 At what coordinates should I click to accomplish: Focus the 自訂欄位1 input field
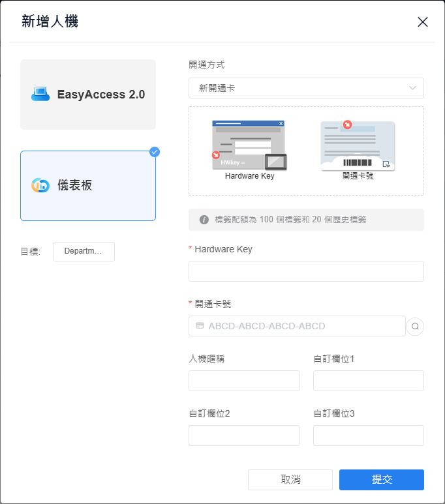pos(369,381)
